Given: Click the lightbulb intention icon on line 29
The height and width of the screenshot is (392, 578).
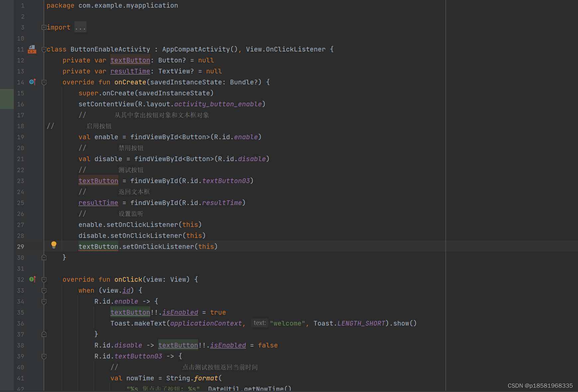Looking at the screenshot, I should [54, 245].
